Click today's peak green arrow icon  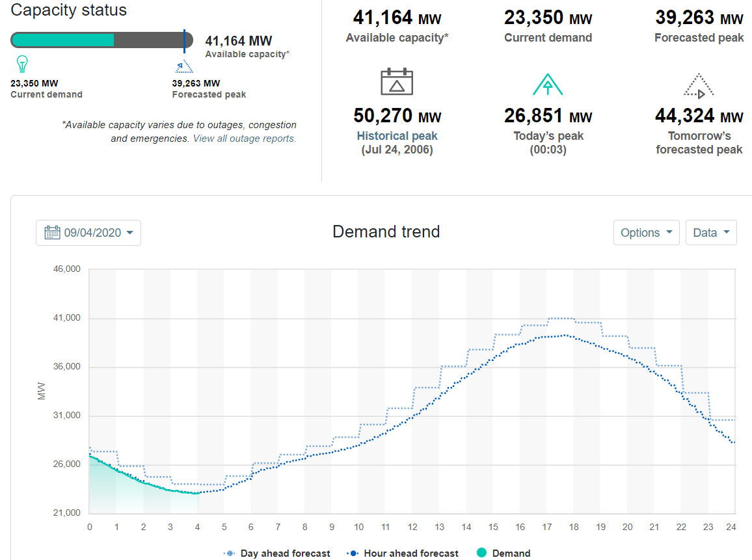click(548, 85)
